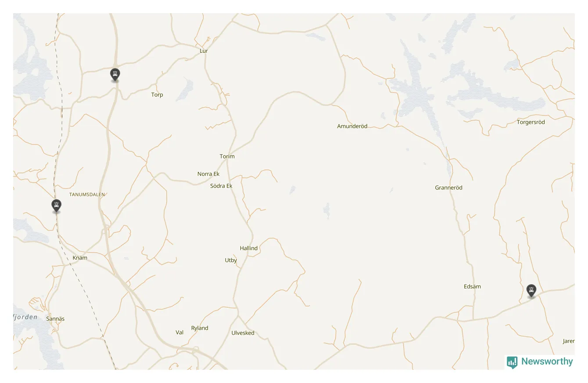This screenshot has width=588, height=383.
Task: Click the Knäm label
Action: tap(80, 258)
